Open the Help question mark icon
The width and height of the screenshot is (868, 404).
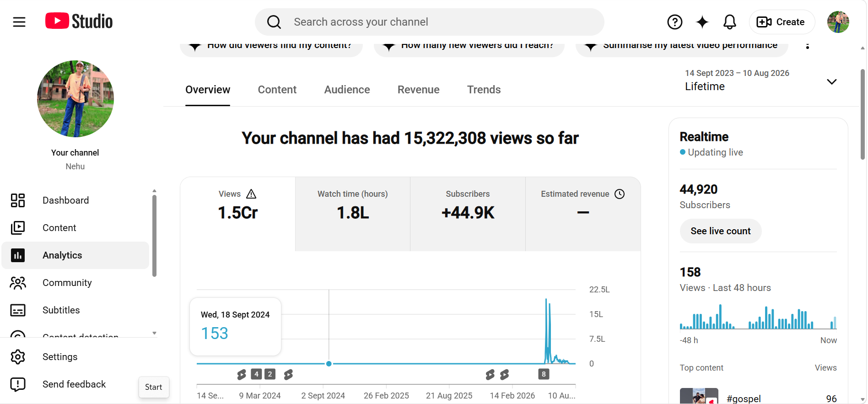point(675,22)
